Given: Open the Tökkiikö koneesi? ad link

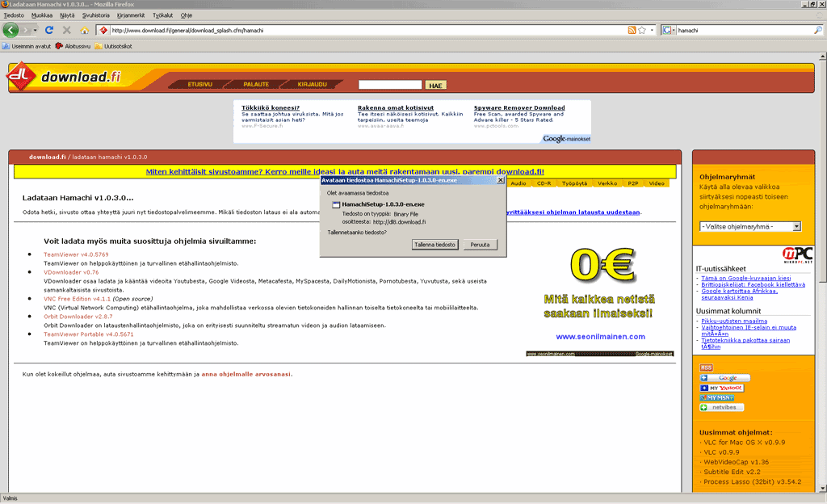Looking at the screenshot, I should coord(271,107).
